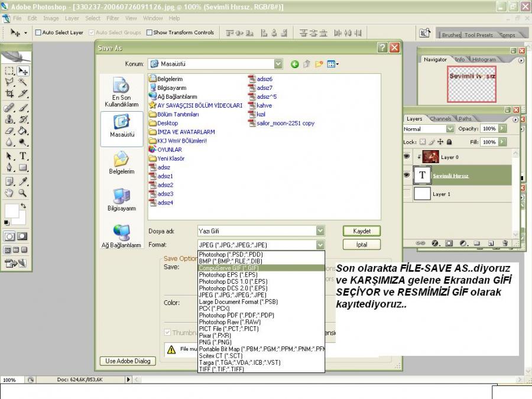Select the History Brush tool
The height and width of the screenshot is (399, 532).
point(22,119)
